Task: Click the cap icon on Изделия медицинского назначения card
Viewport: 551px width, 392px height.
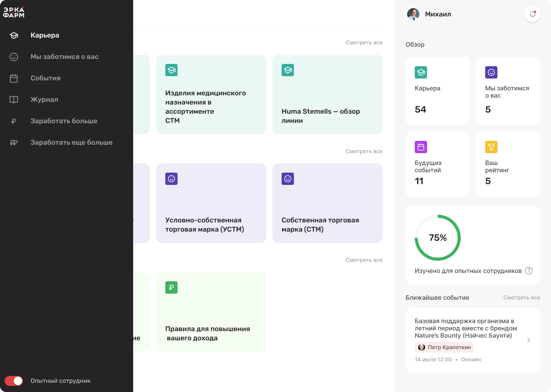Action: (x=171, y=70)
